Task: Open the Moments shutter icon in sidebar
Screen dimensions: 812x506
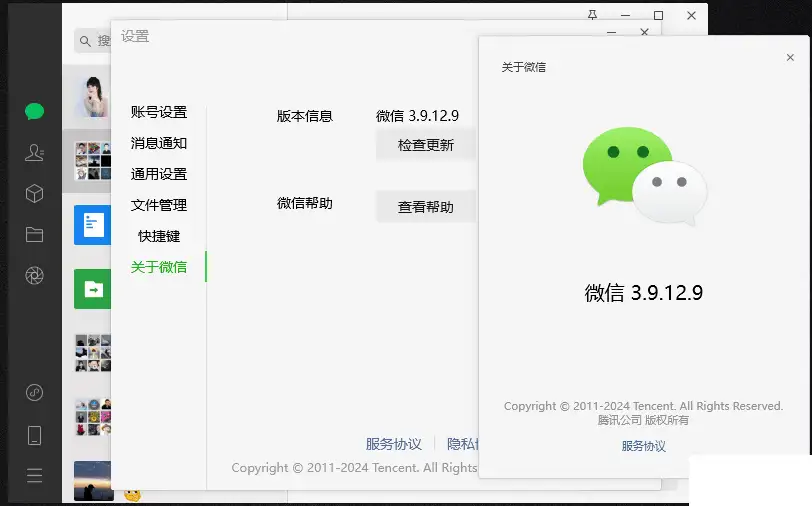Action: tap(34, 276)
